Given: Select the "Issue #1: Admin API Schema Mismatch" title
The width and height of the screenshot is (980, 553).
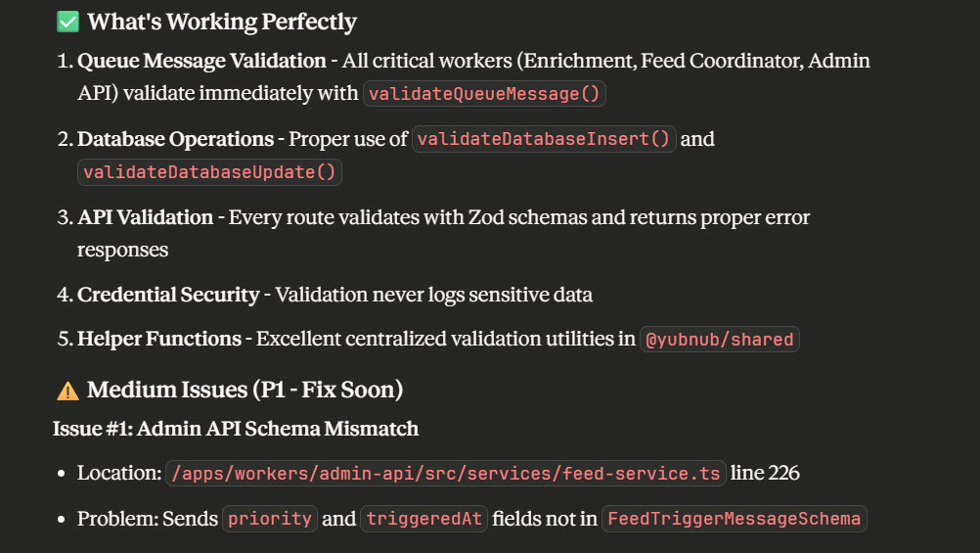Looking at the screenshot, I should (x=236, y=429).
